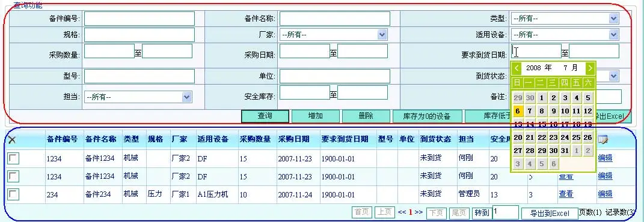Focus the 备件编号 input field

140,19
